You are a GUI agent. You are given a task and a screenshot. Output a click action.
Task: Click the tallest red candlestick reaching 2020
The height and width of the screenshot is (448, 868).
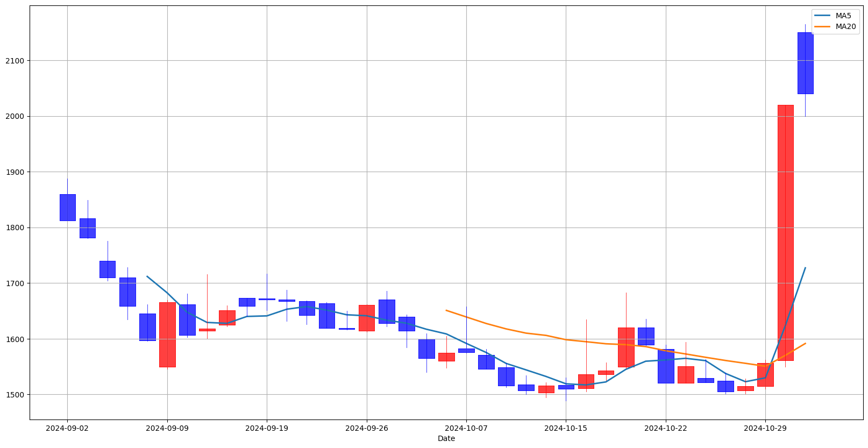(785, 233)
